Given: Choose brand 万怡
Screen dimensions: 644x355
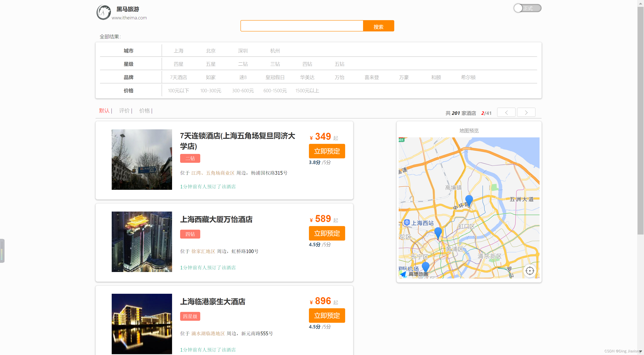Looking at the screenshot, I should point(340,77).
